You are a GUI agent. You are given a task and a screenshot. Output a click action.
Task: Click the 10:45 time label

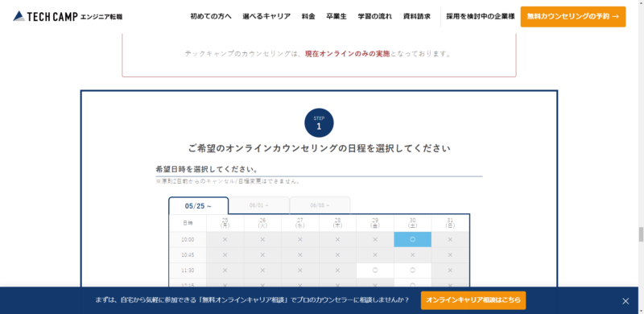[x=188, y=254]
